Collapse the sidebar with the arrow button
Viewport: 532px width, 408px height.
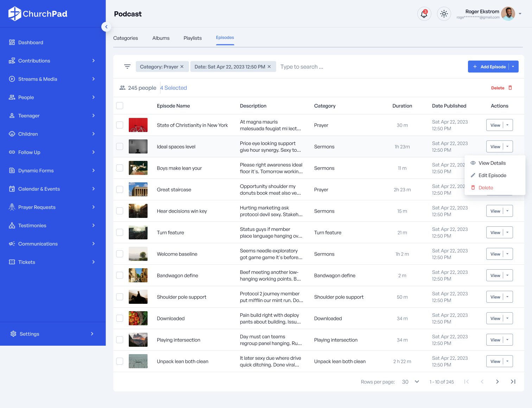[x=106, y=27]
